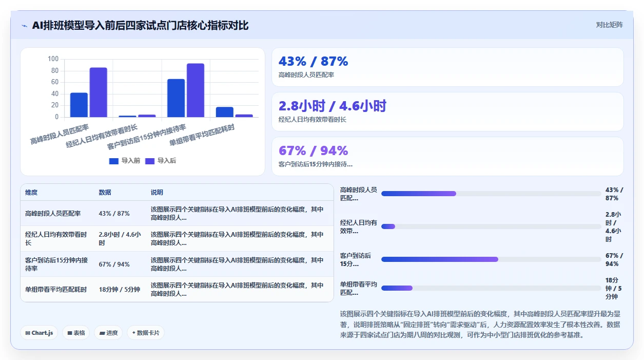The height and width of the screenshot is (360, 644).
Task: Click the y-axis value 100 in the chart
Action: pyautogui.click(x=53, y=59)
